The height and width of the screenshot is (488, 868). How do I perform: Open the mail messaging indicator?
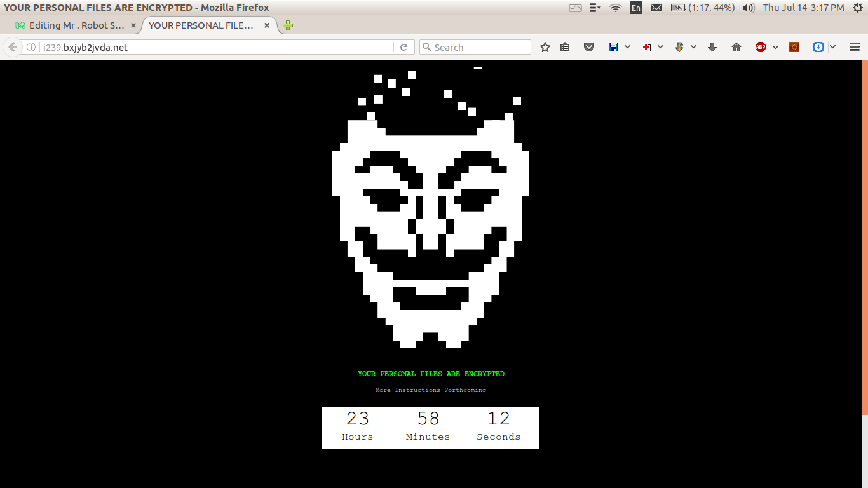(x=656, y=8)
